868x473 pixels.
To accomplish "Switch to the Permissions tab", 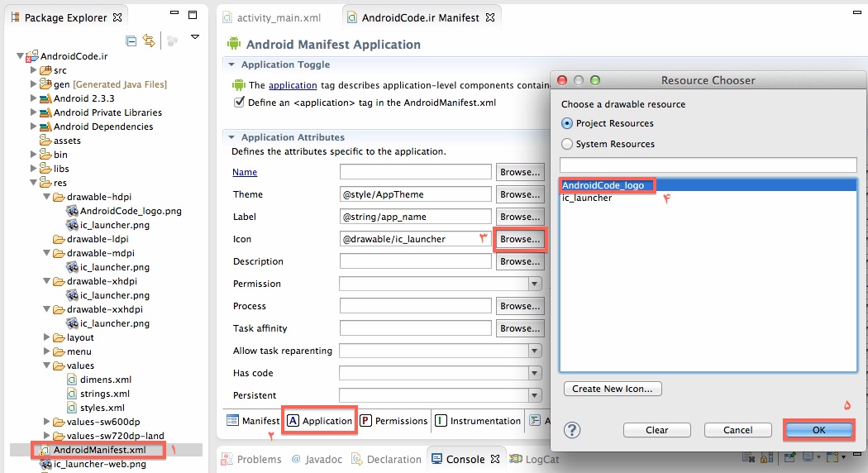I will tap(393, 421).
